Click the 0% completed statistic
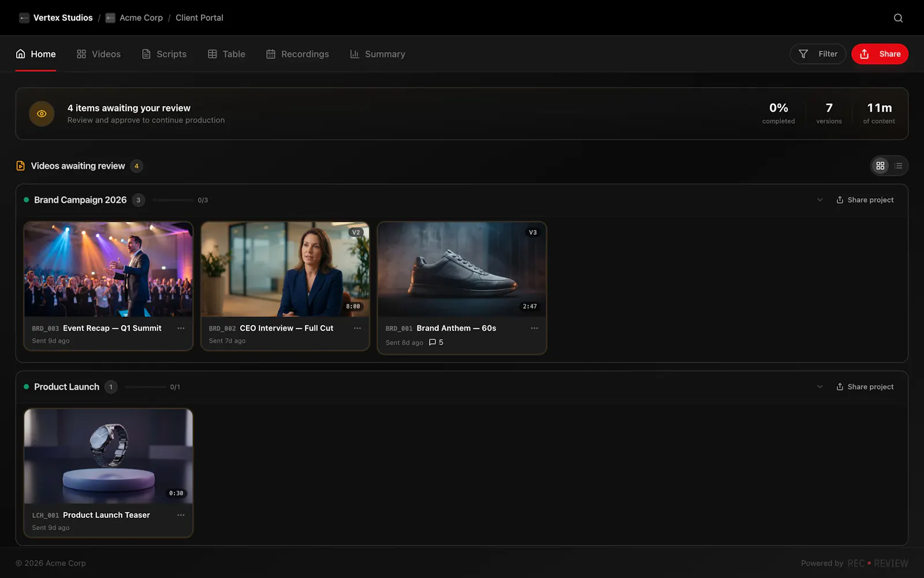924x578 pixels. [778, 113]
